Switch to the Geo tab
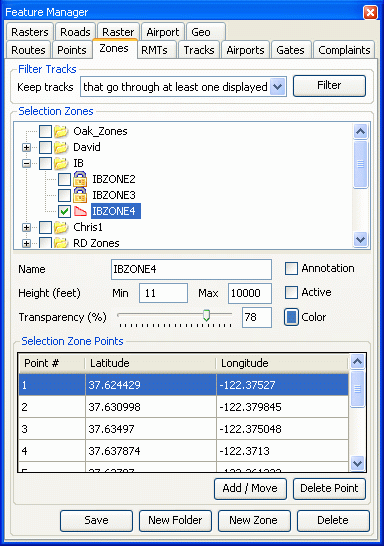 [205, 32]
